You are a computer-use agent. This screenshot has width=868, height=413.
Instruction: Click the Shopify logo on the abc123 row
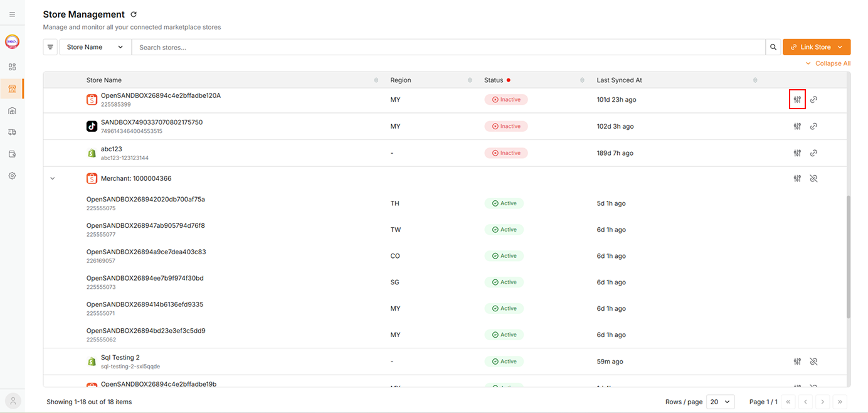click(x=92, y=153)
